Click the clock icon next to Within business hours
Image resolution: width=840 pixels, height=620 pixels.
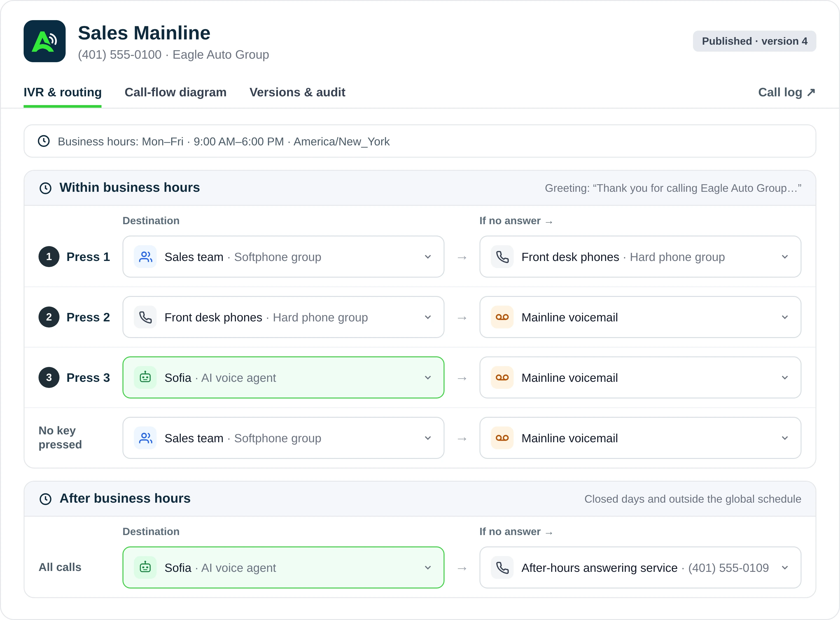(45, 188)
